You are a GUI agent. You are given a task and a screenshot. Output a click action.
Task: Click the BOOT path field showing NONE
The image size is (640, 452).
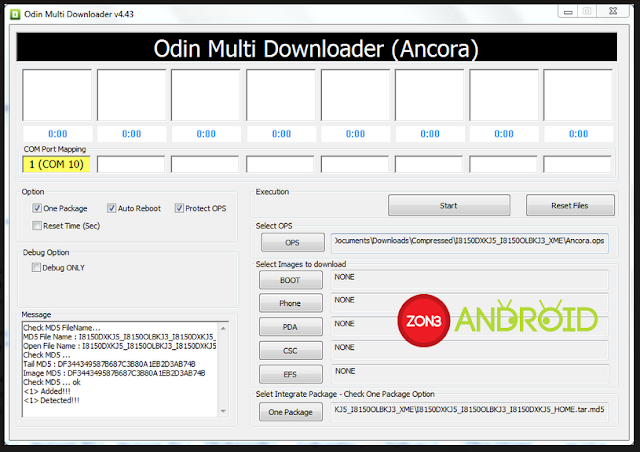470,280
